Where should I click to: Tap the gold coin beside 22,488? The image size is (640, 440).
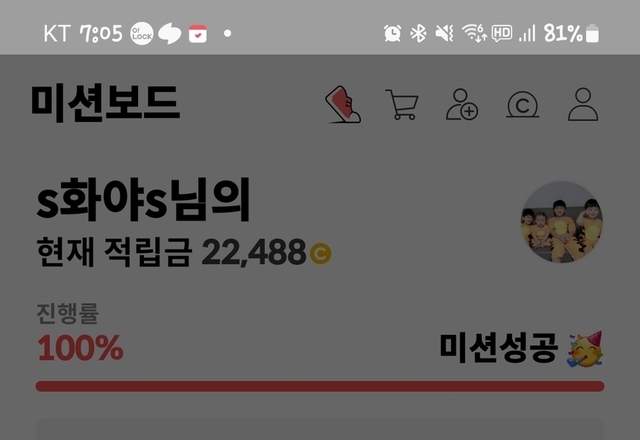click(x=320, y=253)
